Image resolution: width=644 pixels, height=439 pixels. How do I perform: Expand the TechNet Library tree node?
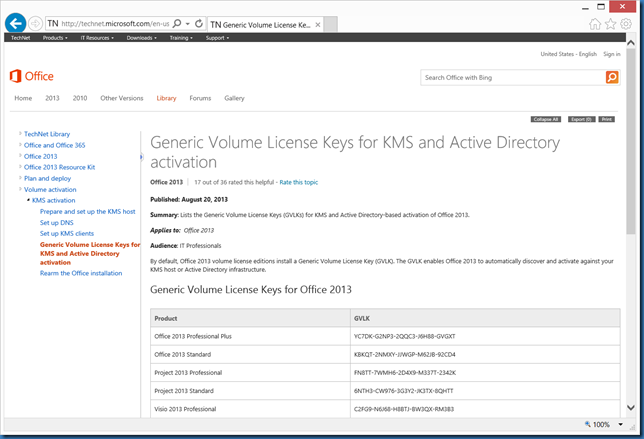click(x=20, y=134)
